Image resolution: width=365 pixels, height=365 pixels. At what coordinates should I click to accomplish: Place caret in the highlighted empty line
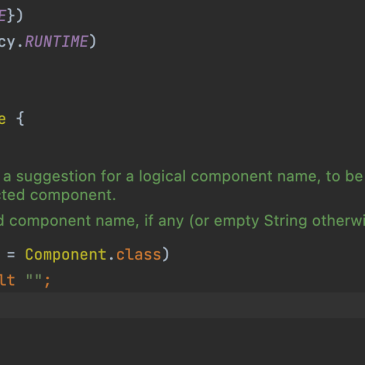coord(182,305)
